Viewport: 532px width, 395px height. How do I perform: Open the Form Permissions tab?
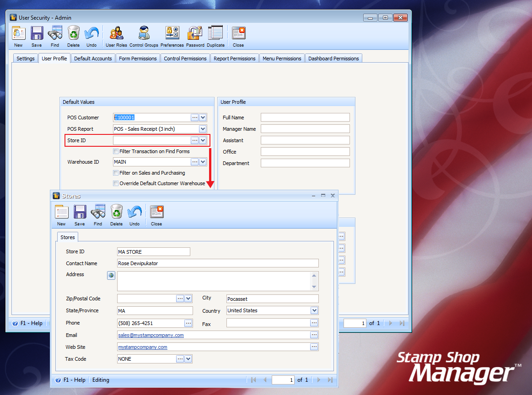(138, 59)
